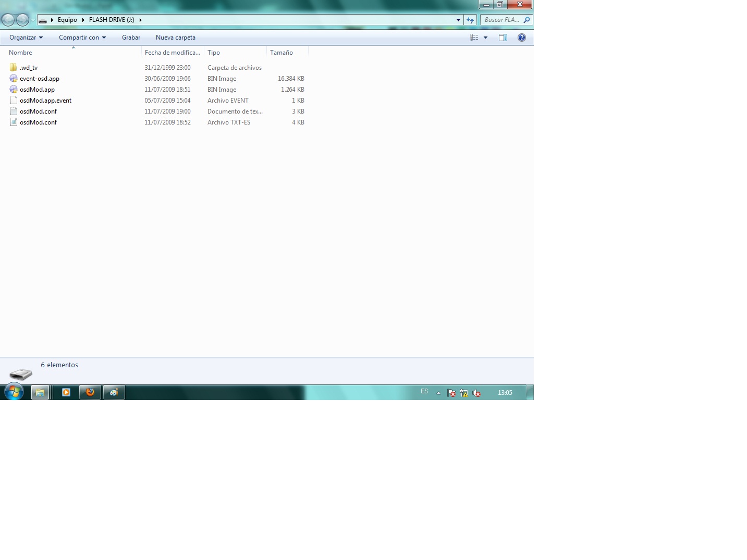
Task: Open the more view options dropdown arrow
Action: tap(485, 38)
